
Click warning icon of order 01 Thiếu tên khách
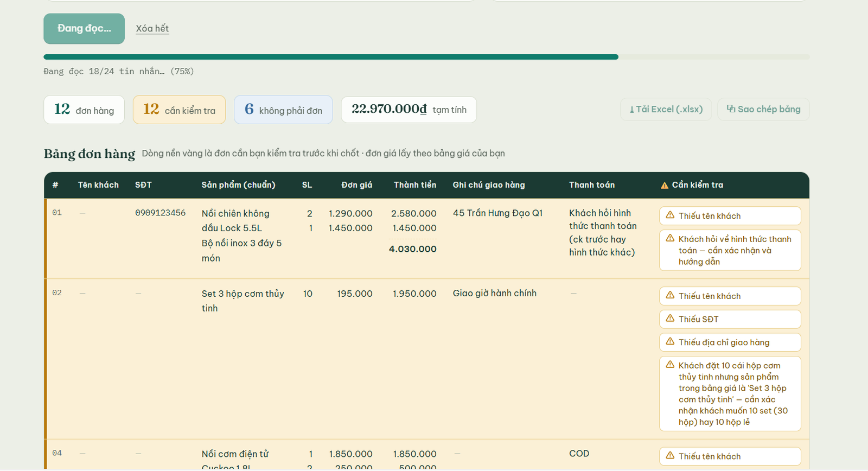pyautogui.click(x=671, y=215)
